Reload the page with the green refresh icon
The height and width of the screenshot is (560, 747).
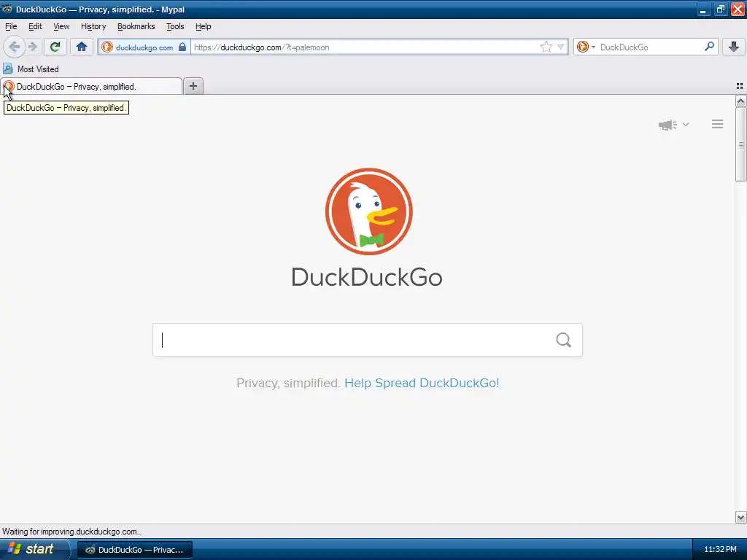coord(55,47)
